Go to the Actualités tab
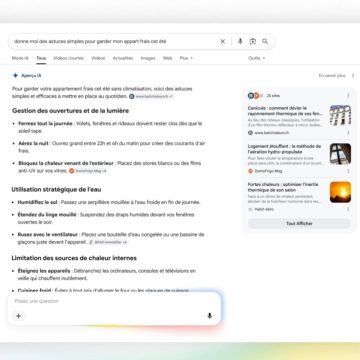Viewport: 360px width, 360px height. coord(123,58)
